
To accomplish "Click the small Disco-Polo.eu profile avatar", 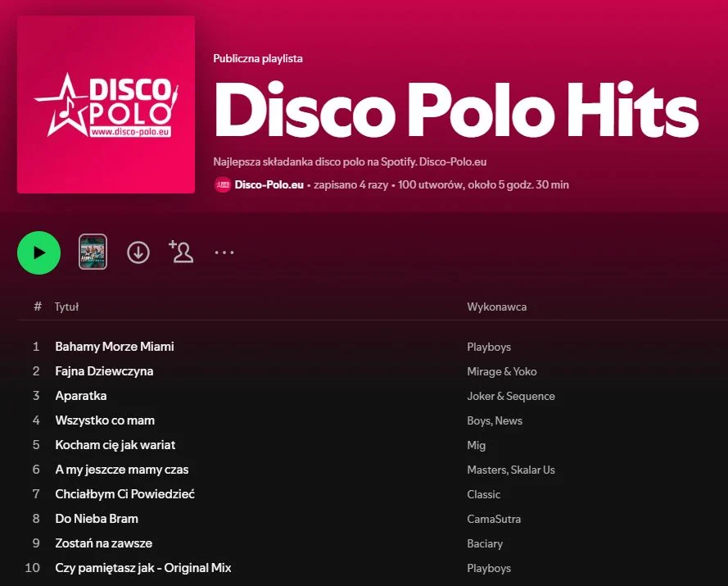I will 223,185.
